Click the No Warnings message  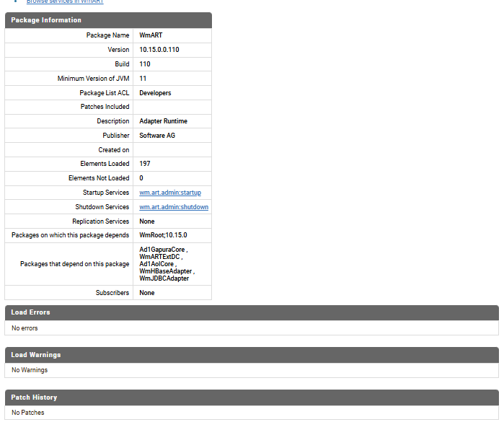[30, 370]
